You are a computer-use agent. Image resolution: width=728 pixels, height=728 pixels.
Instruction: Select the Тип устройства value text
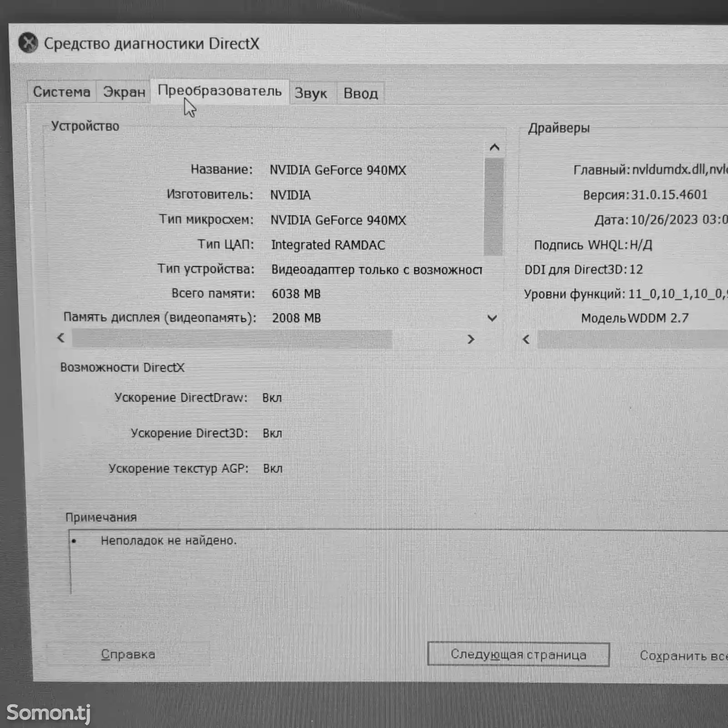(377, 270)
